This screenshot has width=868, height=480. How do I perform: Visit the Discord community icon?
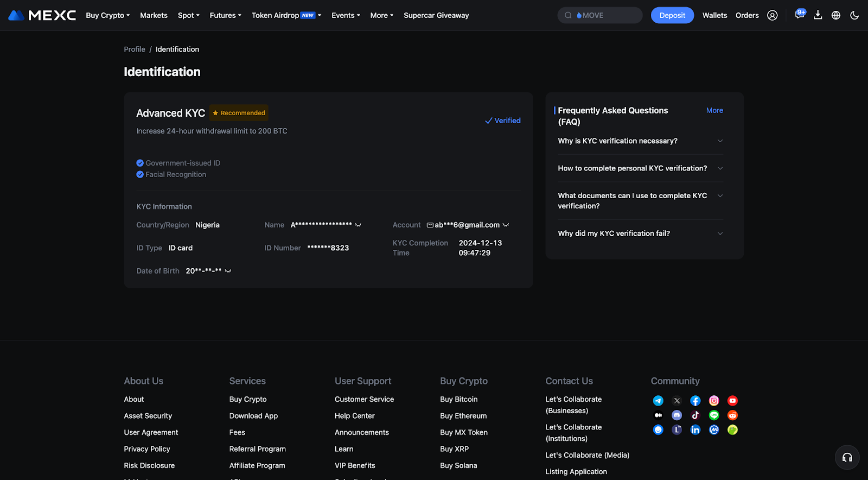(x=676, y=415)
